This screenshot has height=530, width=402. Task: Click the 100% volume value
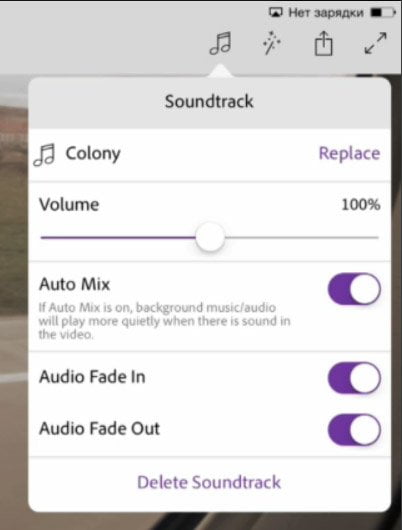361,204
